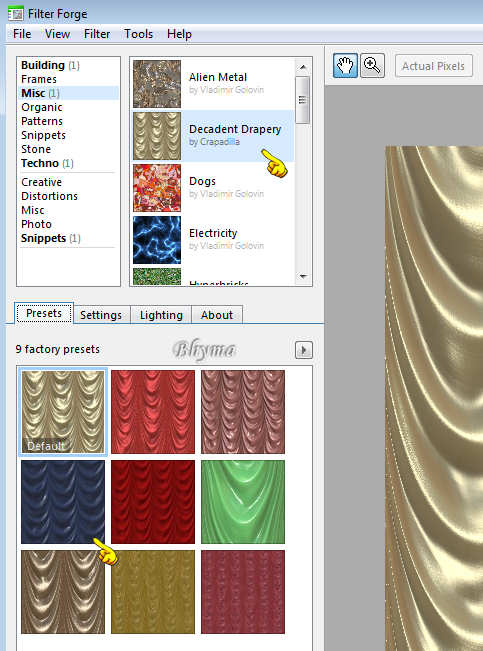Click the Actual Pixels button

[434, 66]
